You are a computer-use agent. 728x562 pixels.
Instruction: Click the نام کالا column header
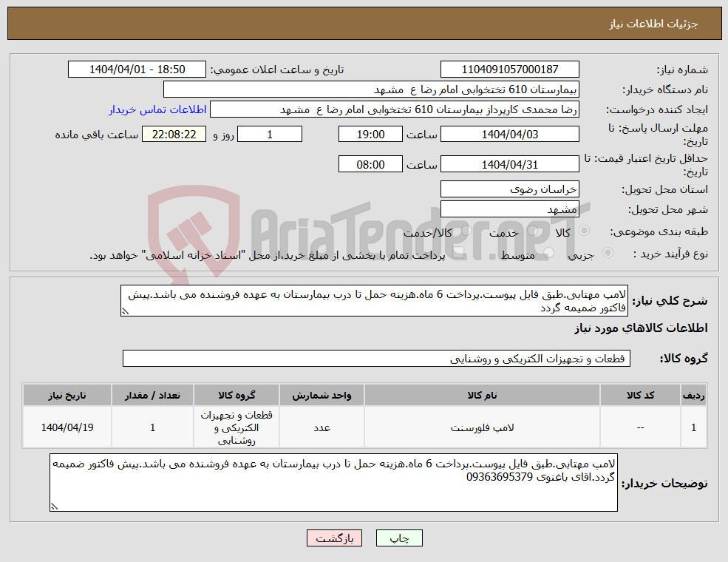coord(482,396)
